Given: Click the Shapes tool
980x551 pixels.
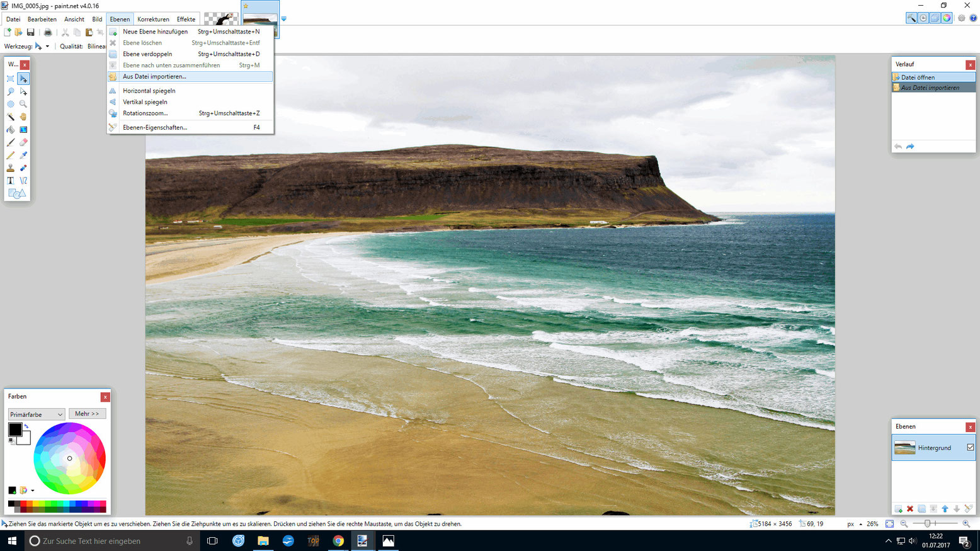Looking at the screenshot, I should point(17,194).
